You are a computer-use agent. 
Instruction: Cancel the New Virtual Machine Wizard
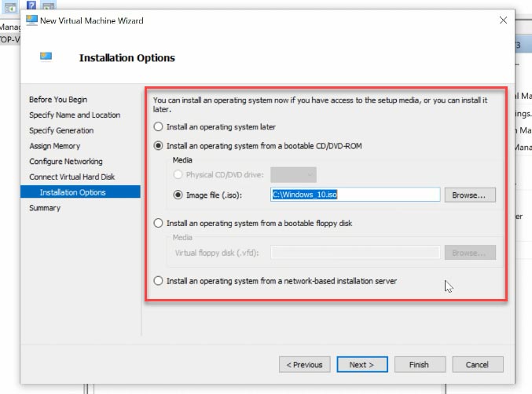[477, 364]
